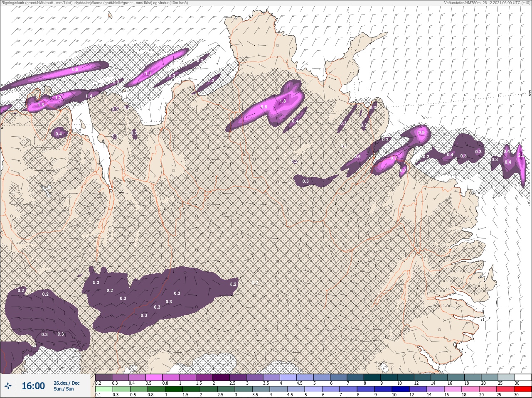Pick the lower red legend swatch labeled 30
The width and height of the screenshot is (532, 398).
coord(523,389)
